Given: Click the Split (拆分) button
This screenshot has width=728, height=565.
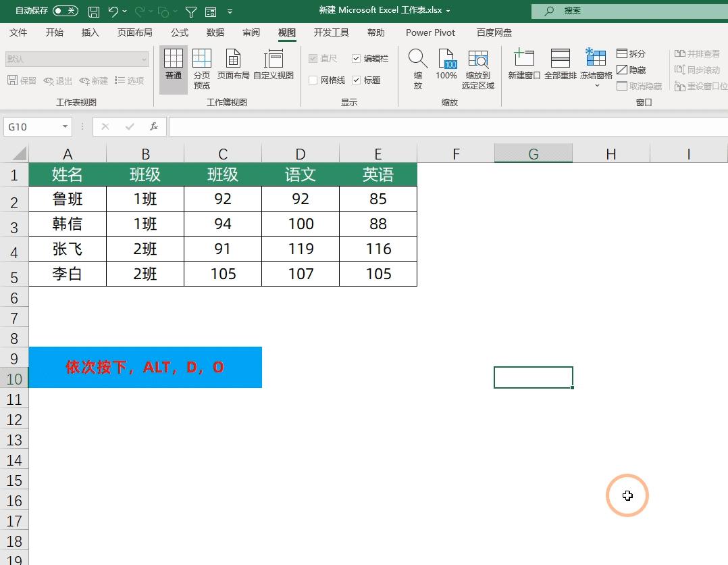Looking at the screenshot, I should tap(631, 53).
